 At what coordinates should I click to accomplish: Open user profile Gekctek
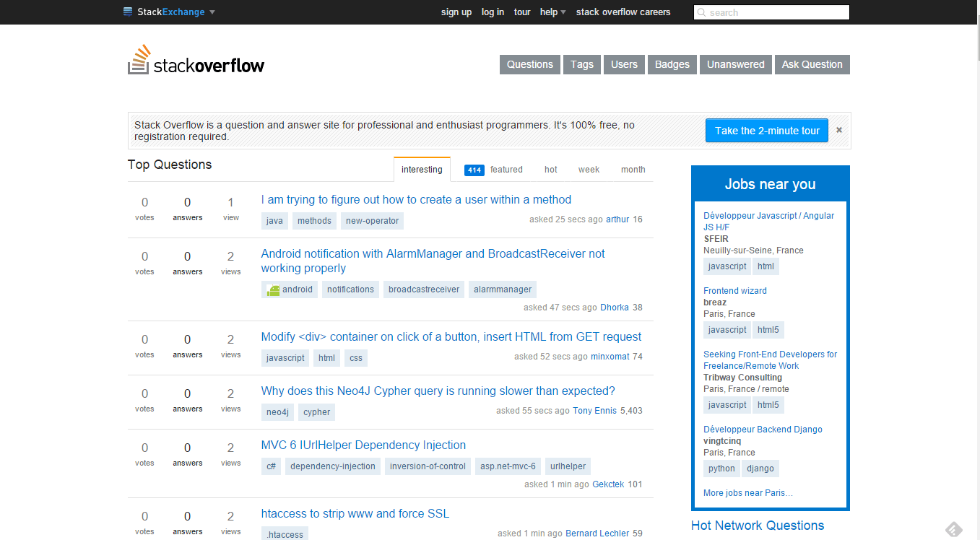pos(608,484)
